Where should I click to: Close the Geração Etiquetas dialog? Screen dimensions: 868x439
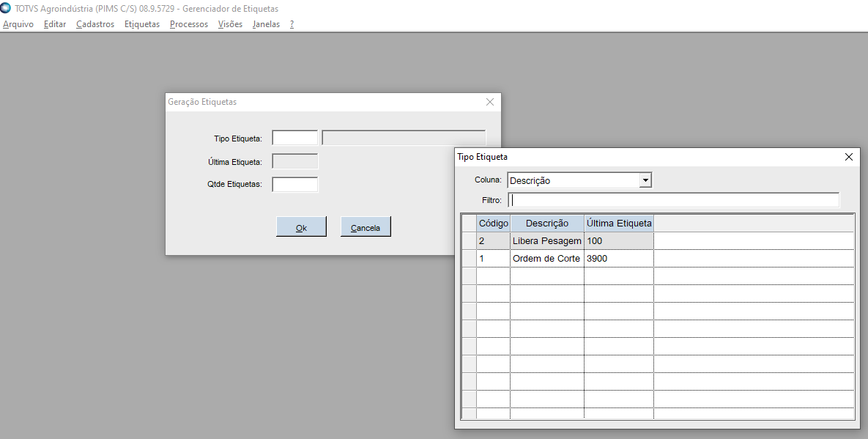click(490, 102)
